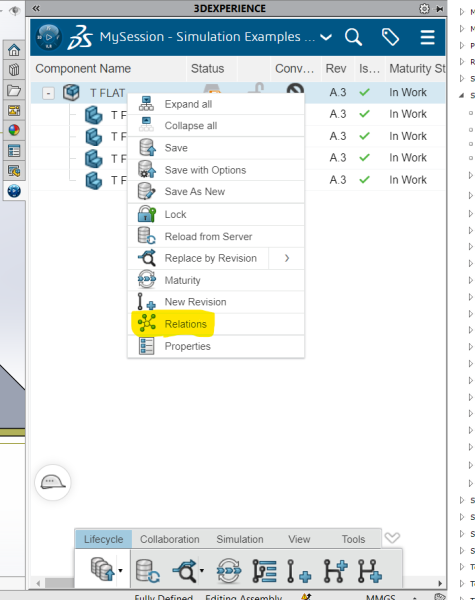This screenshot has width=475, height=600.
Task: Click Reload from Server icon in bottom toolbar
Action: [x=148, y=571]
